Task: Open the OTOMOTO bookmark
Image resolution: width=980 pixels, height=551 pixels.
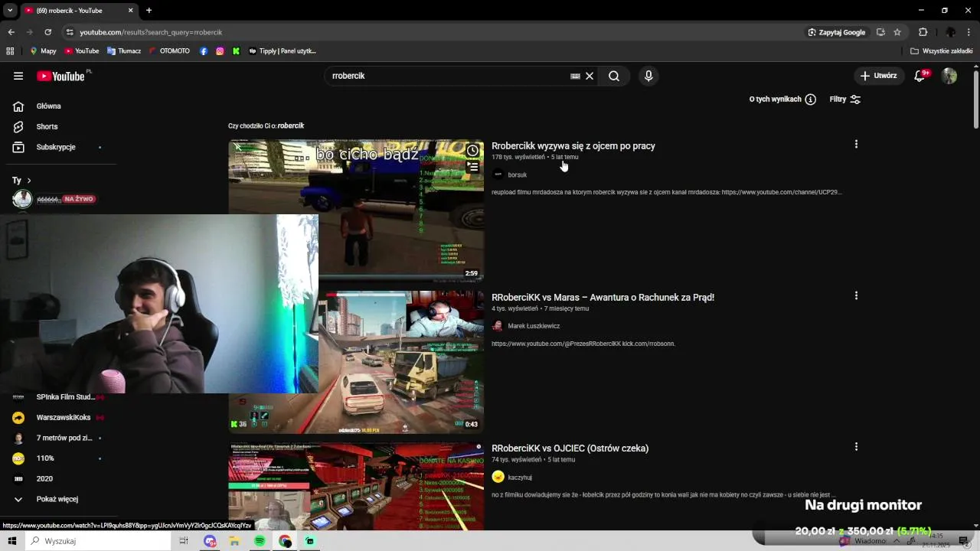Action: (x=169, y=51)
